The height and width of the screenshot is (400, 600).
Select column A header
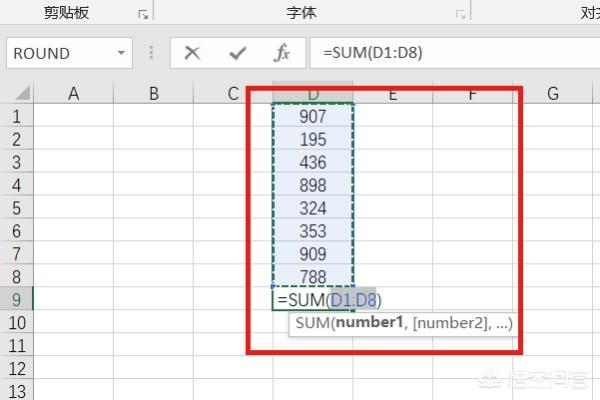tap(73, 93)
